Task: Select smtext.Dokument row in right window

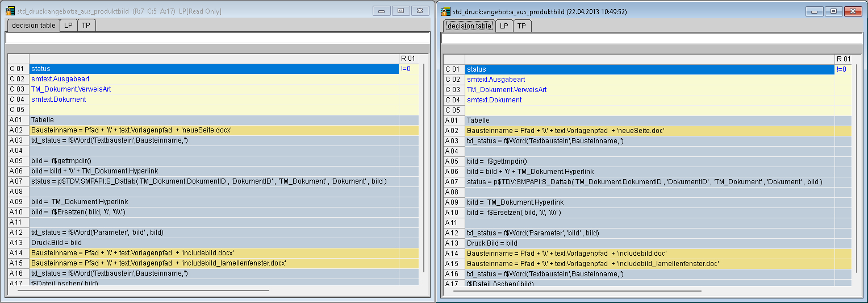Action: click(x=650, y=100)
